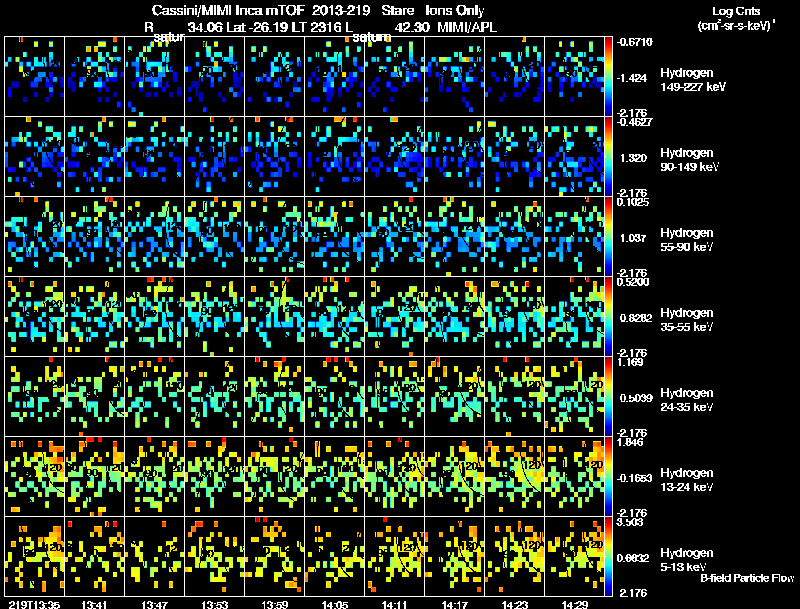The height and width of the screenshot is (609, 800).
Task: Click the Hydrogen 149-227 keV row label
Action: 692,80
